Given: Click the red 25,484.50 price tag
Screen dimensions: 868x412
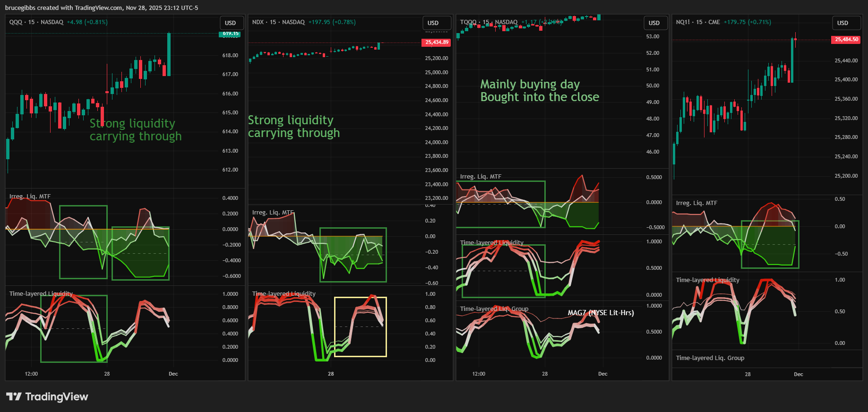Looking at the screenshot, I should (846, 40).
